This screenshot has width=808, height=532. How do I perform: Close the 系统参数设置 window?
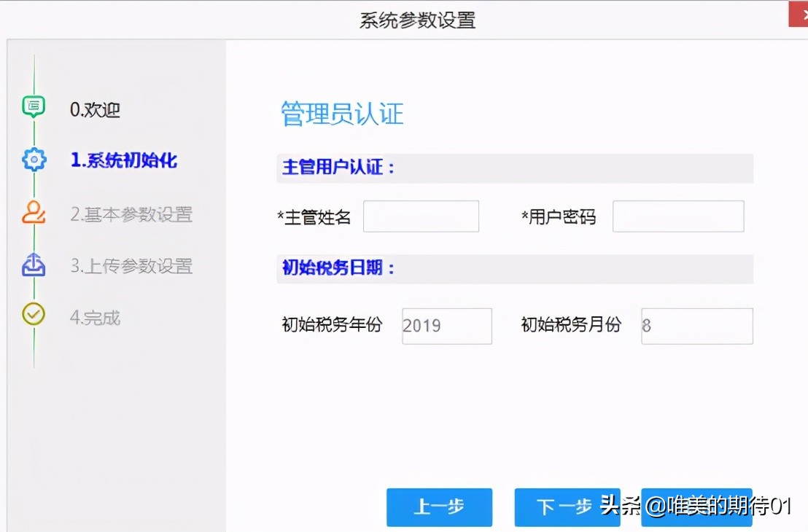click(798, 15)
